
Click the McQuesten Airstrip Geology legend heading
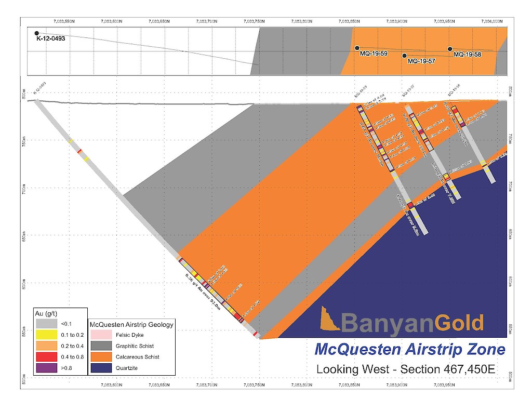[131, 325]
